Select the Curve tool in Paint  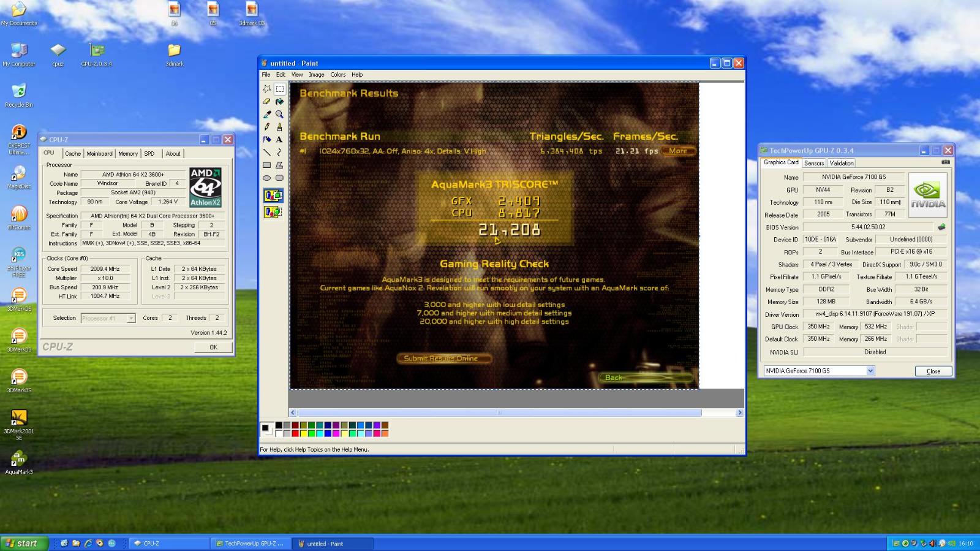click(279, 152)
